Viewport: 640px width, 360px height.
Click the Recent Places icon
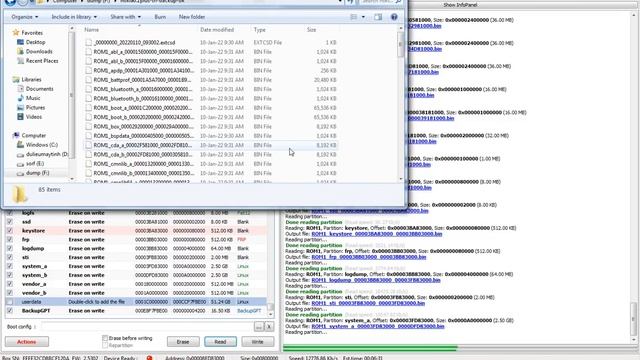click(x=20, y=61)
